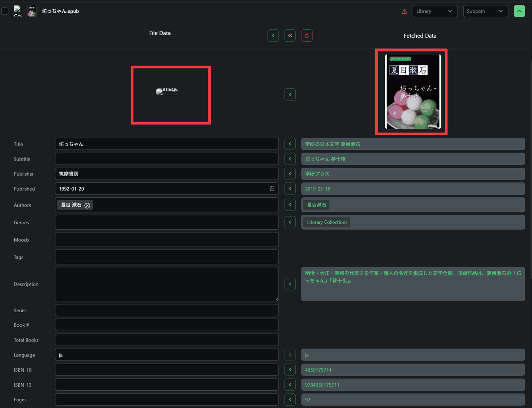Click the fetched book cover thumbnail

pos(413,92)
